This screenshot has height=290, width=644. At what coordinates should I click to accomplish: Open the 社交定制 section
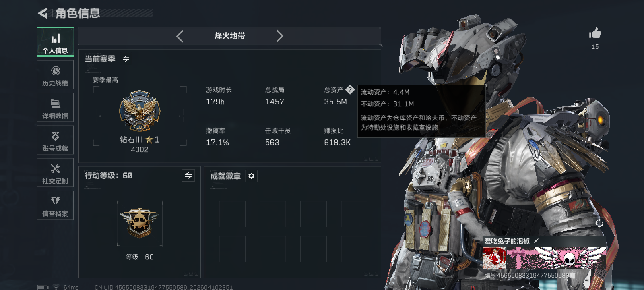coord(55,173)
